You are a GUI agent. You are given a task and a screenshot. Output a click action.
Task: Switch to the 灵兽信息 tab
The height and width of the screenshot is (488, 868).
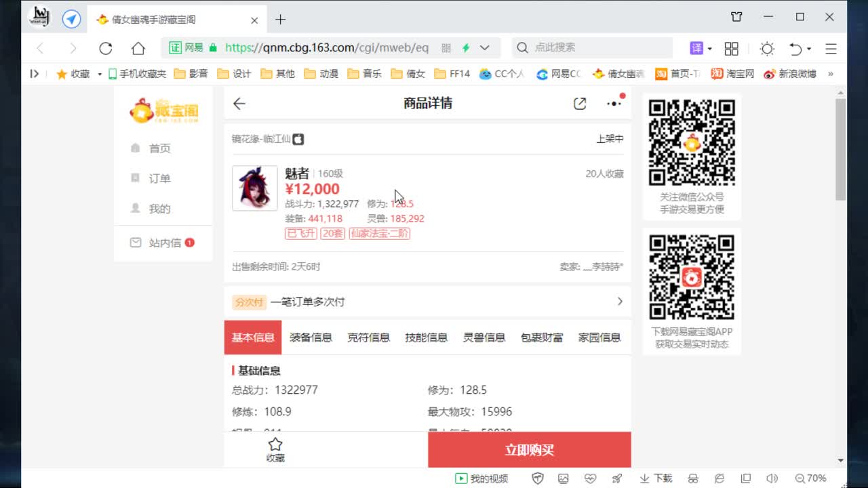pos(484,338)
